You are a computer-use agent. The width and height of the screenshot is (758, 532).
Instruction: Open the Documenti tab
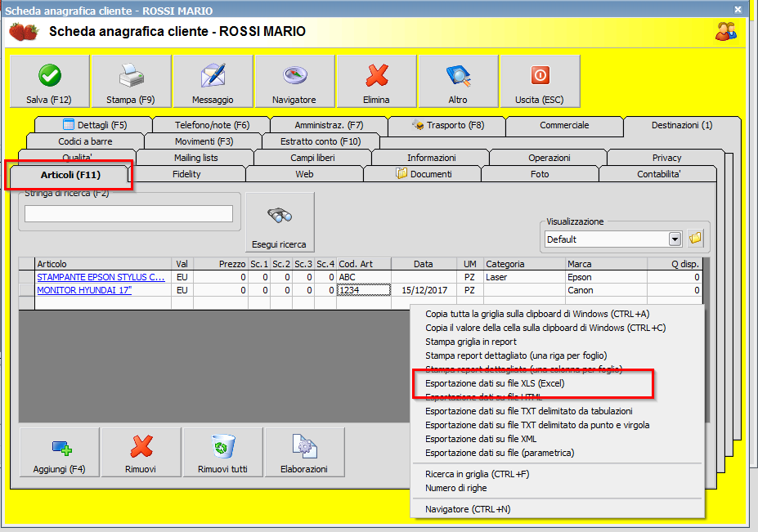(424, 174)
